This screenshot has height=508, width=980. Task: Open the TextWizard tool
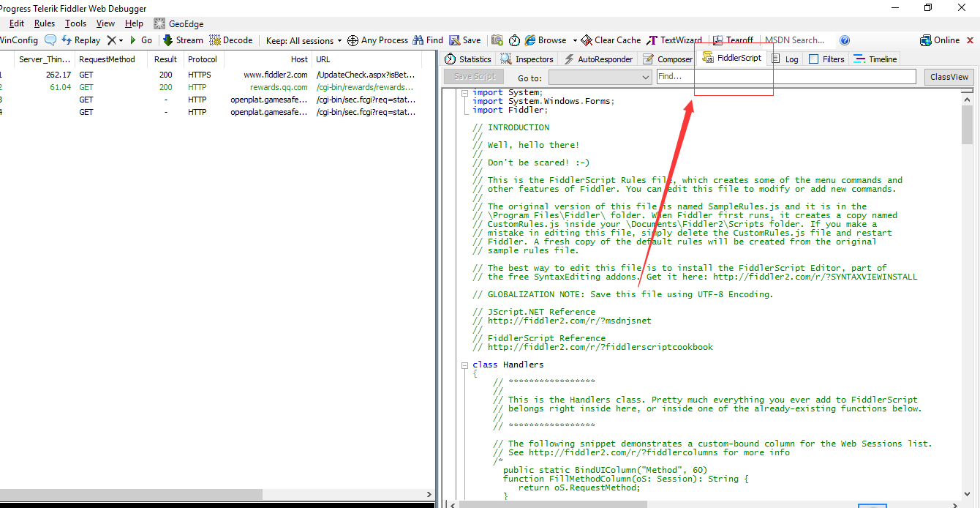674,40
